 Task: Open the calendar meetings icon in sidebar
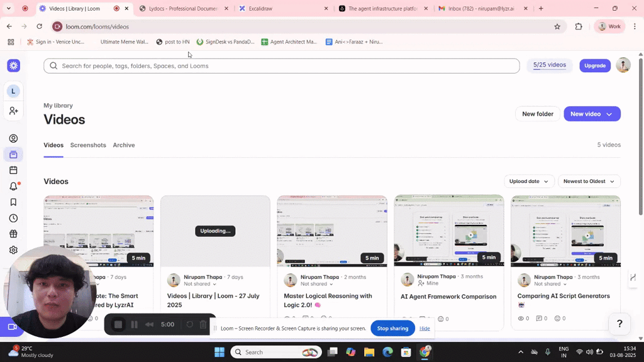pyautogui.click(x=14, y=170)
